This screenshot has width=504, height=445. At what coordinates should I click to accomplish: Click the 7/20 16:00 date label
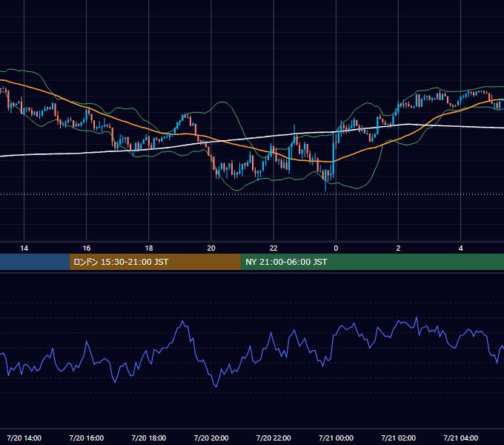click(x=87, y=438)
